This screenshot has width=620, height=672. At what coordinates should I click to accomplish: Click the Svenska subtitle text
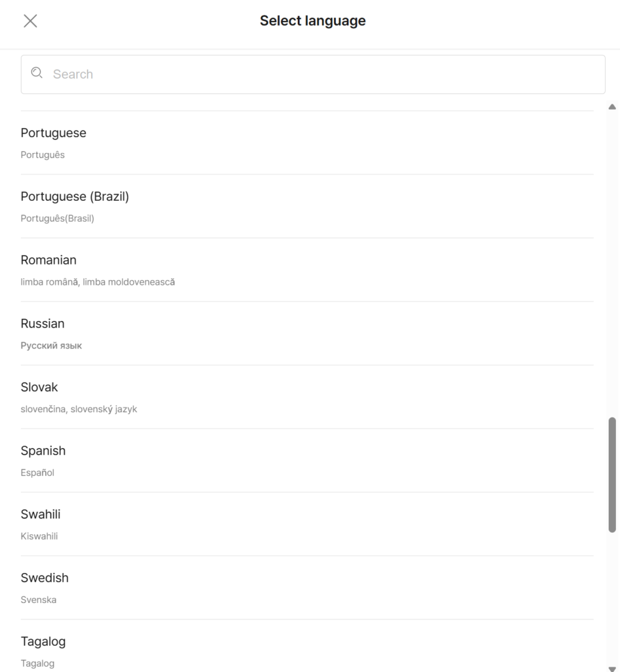[39, 600]
